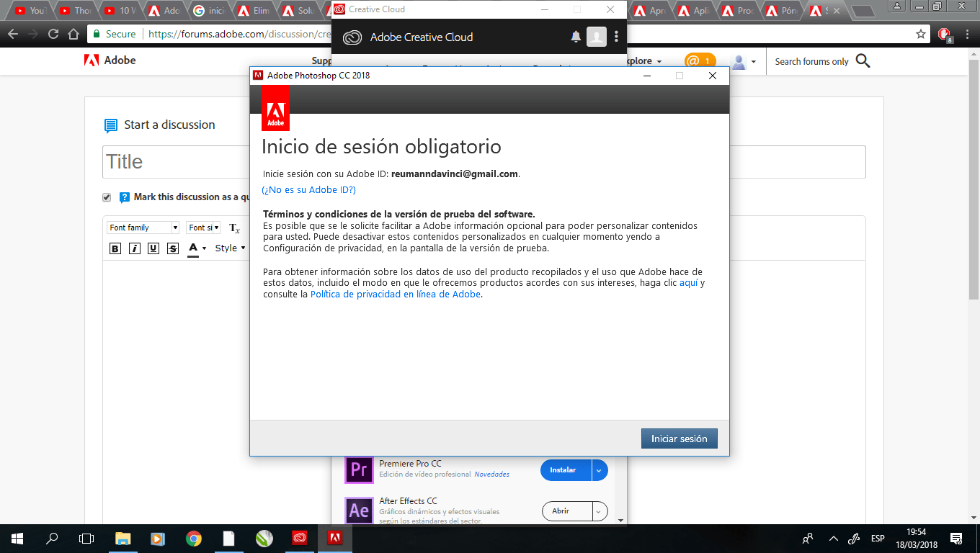
Task: Open the Style dropdown in the editor
Action: tap(231, 248)
